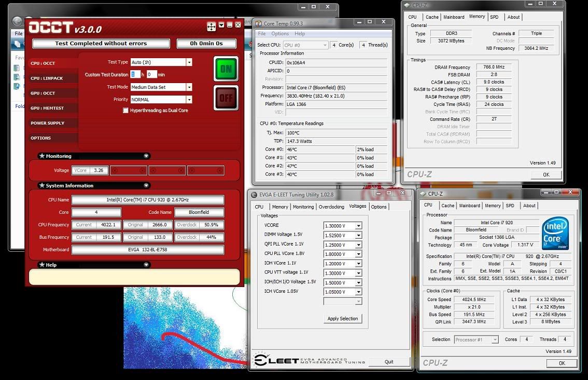Image resolution: width=588 pixels, height=380 pixels.
Task: Click the Intel Core i7 logo in CPU-Z
Action: (x=555, y=233)
